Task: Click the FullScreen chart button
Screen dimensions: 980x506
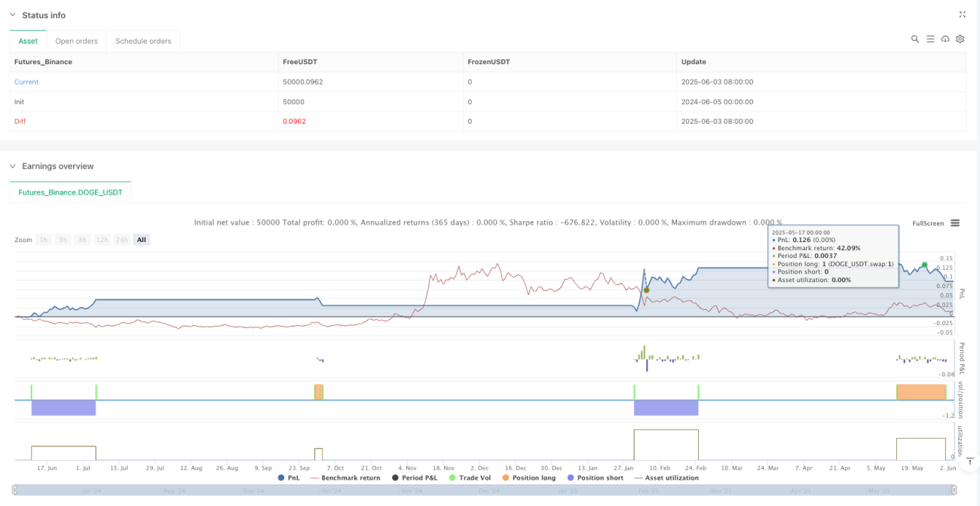Action: (x=928, y=223)
